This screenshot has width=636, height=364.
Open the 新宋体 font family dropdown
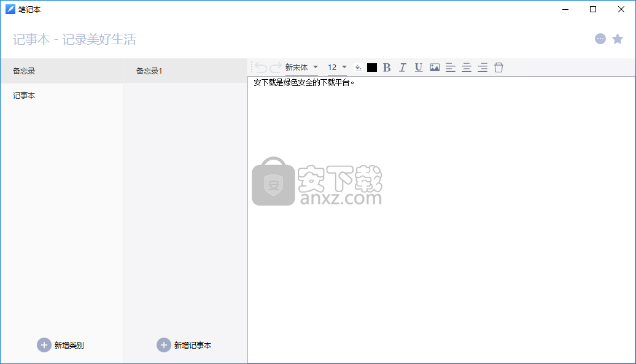click(301, 68)
